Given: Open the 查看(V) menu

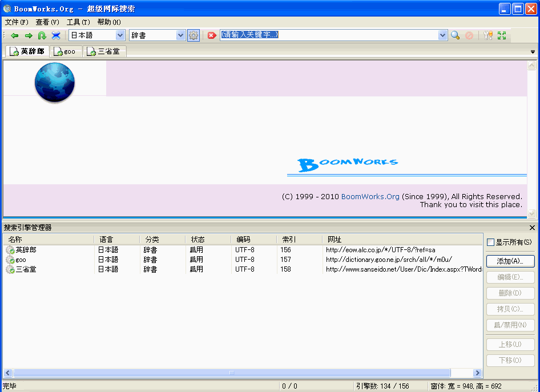Looking at the screenshot, I should 47,22.
